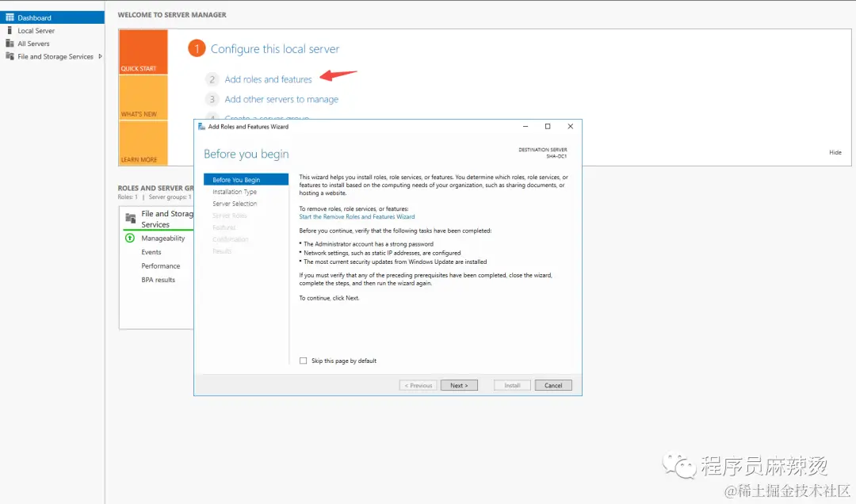Select Installation Type wizard step
This screenshot has width=856, height=504.
click(234, 192)
